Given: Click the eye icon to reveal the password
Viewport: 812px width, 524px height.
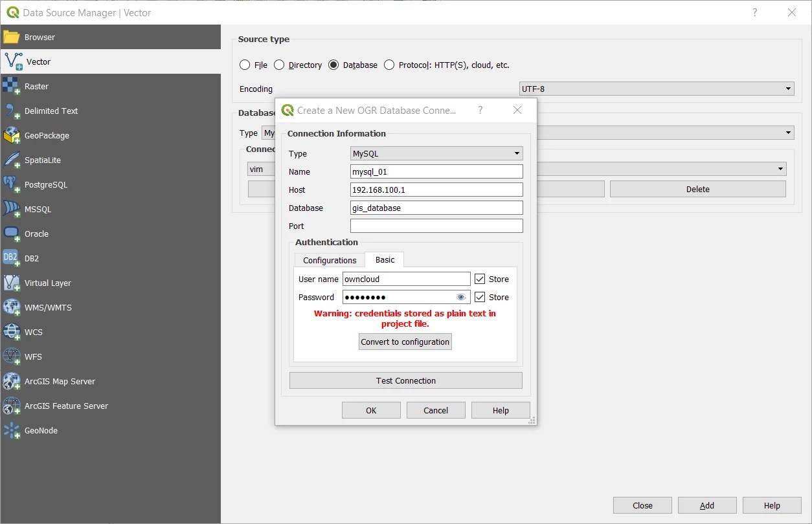Looking at the screenshot, I should click(x=461, y=297).
